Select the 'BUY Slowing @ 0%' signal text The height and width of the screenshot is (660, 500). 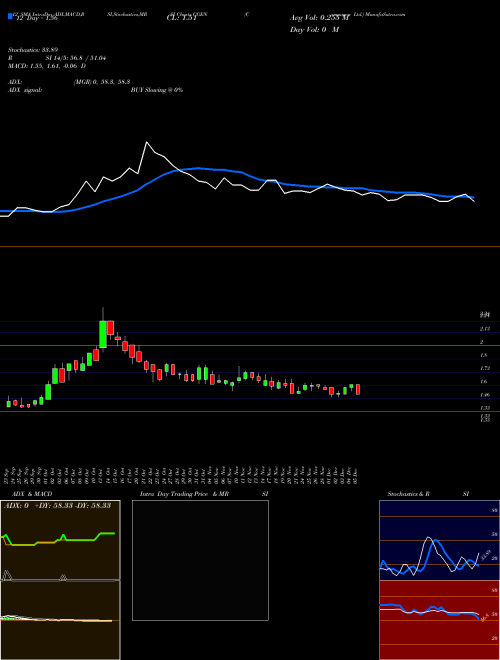pos(157,90)
